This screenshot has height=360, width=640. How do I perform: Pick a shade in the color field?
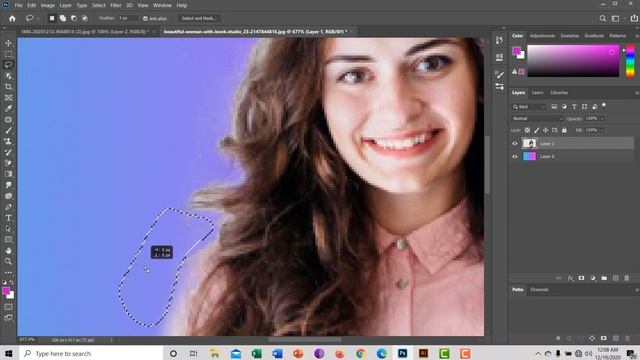573,61
